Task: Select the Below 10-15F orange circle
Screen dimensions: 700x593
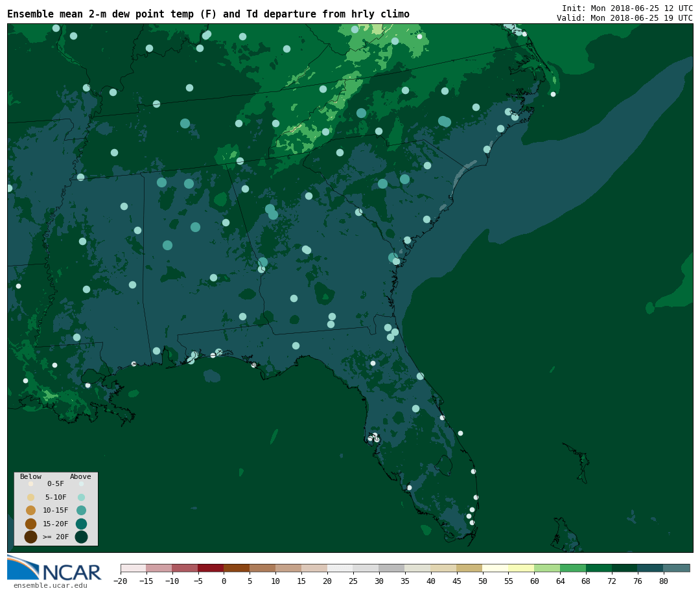Action: click(x=31, y=511)
